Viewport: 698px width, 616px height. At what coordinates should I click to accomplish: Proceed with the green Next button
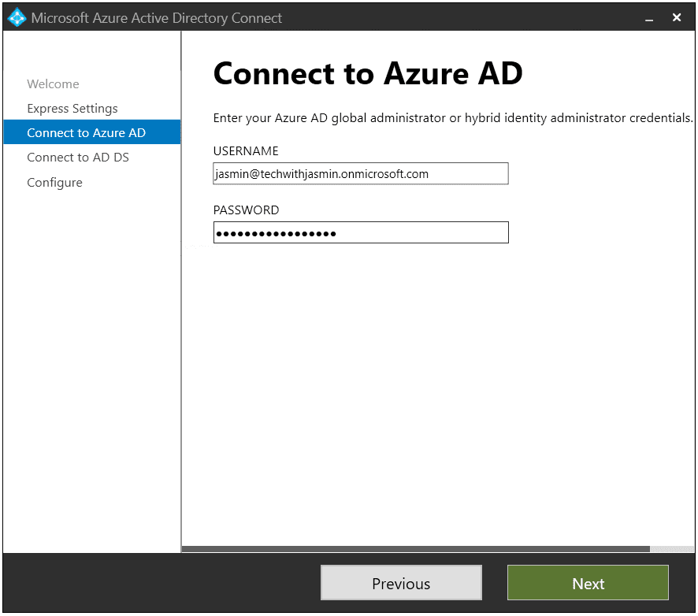click(588, 583)
